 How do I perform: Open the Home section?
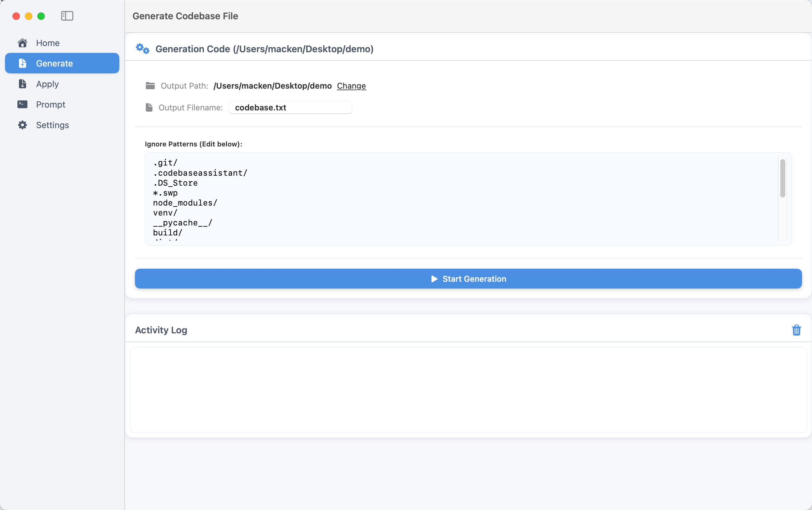pos(62,43)
